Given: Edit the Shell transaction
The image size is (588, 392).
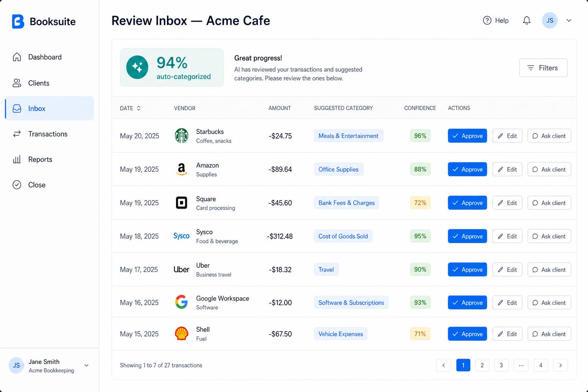Looking at the screenshot, I should coord(507,334).
